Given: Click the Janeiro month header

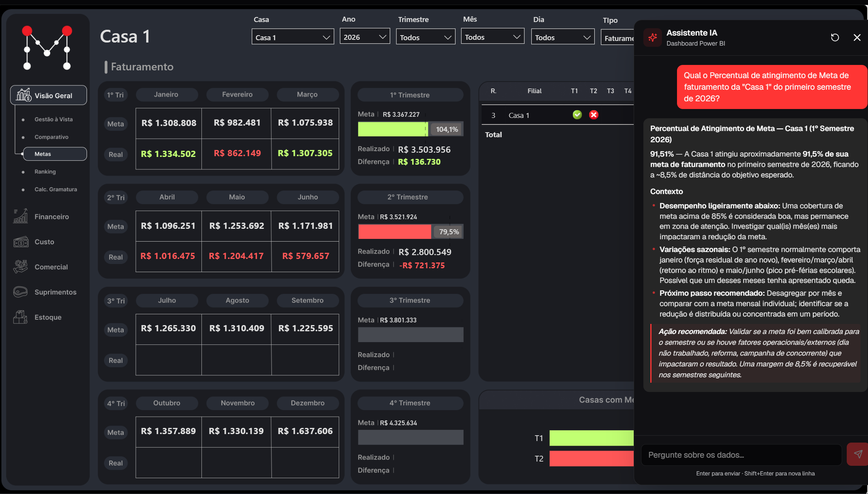Looking at the screenshot, I should (x=166, y=94).
